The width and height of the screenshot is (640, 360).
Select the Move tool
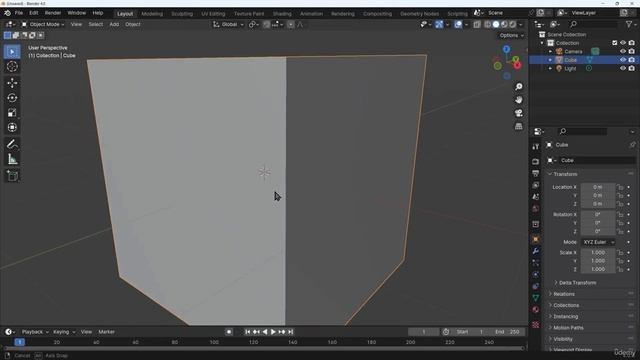[12, 83]
